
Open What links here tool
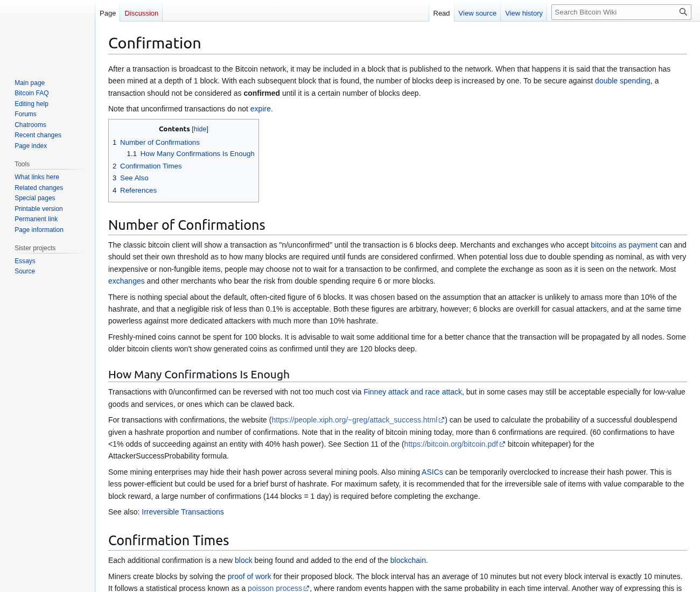pyautogui.click(x=37, y=177)
